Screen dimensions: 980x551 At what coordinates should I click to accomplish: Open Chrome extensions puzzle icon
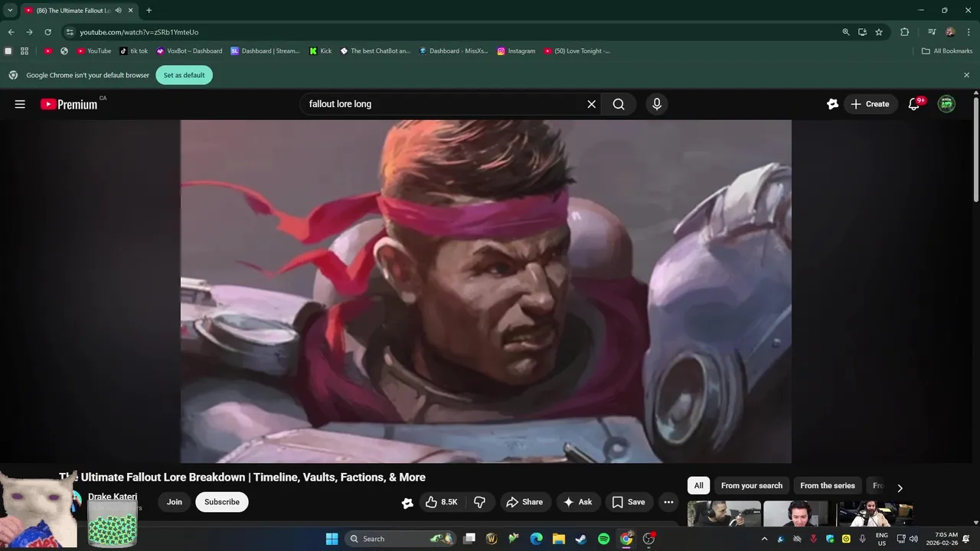pyautogui.click(x=904, y=32)
